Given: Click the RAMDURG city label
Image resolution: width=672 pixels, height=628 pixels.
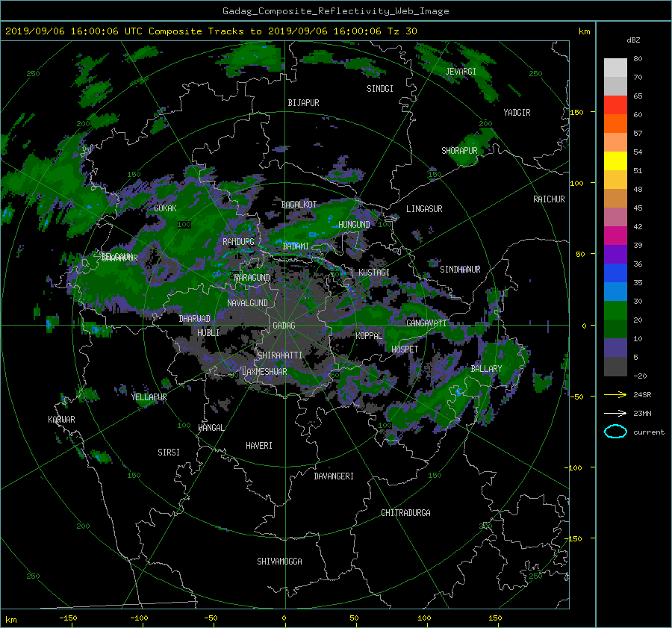Looking at the screenshot, I should (x=238, y=242).
